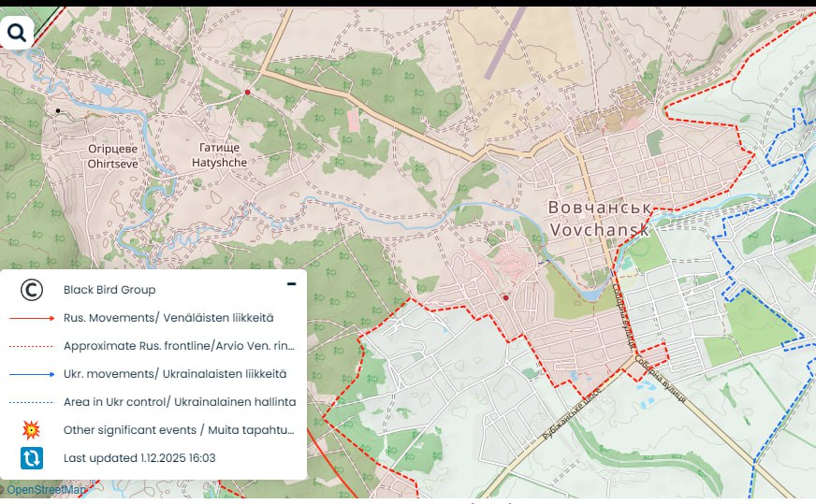The image size is (816, 504).
Task: Click the red dotted Rus. frontline legend symbol
Action: [x=32, y=346]
